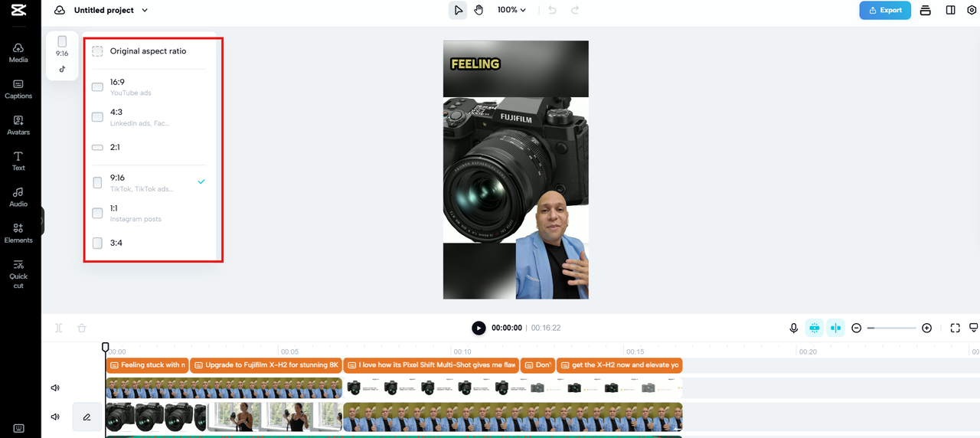
Task: Click the undo arrow
Action: click(x=553, y=10)
